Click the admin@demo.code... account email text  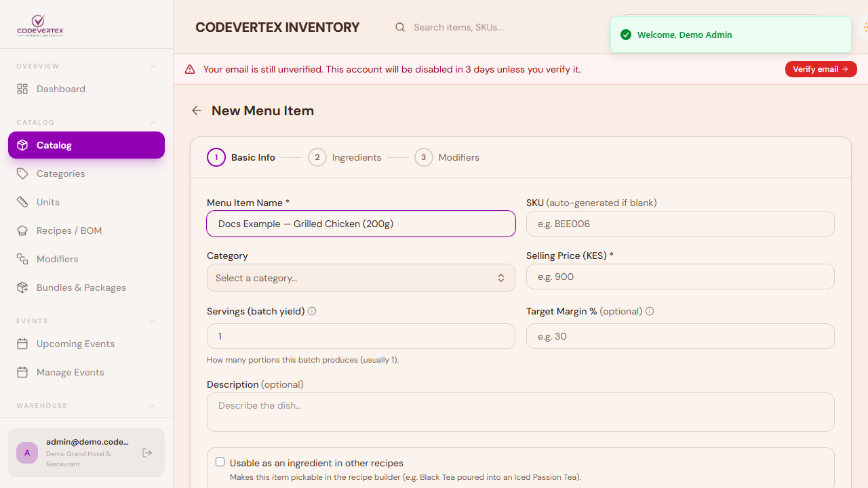[x=87, y=442]
